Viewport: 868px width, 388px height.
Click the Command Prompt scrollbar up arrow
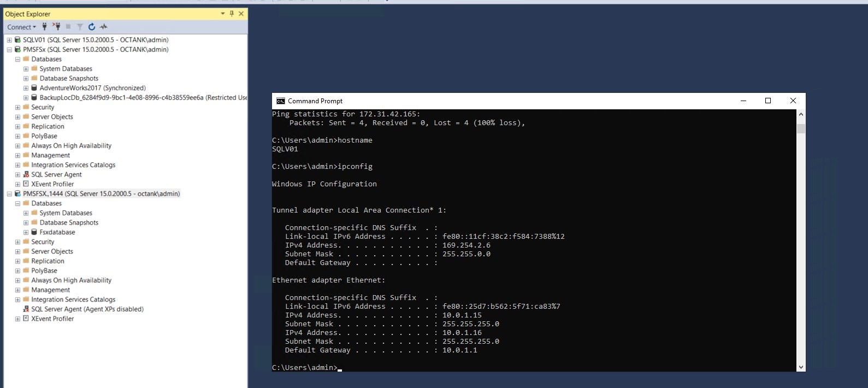[x=801, y=114]
